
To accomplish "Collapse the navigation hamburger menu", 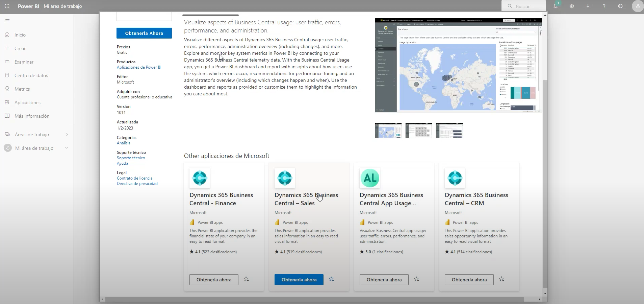I will (7, 21).
